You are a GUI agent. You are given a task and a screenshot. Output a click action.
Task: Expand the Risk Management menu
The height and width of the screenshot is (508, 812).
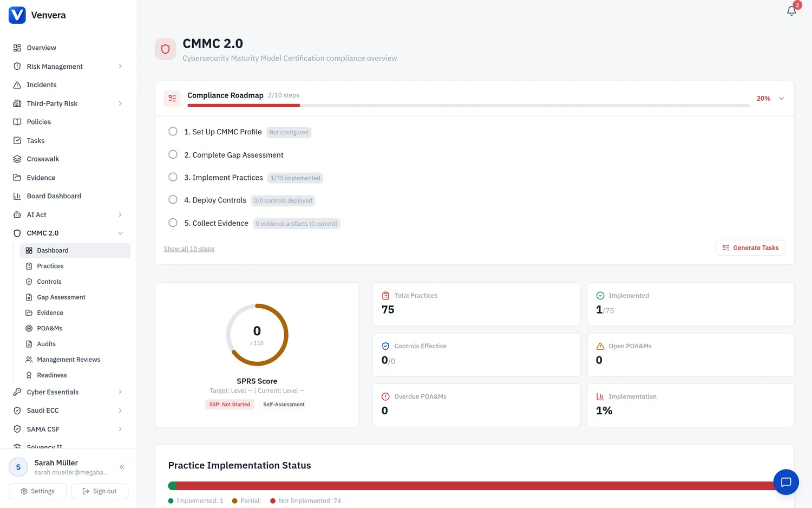[120, 67]
